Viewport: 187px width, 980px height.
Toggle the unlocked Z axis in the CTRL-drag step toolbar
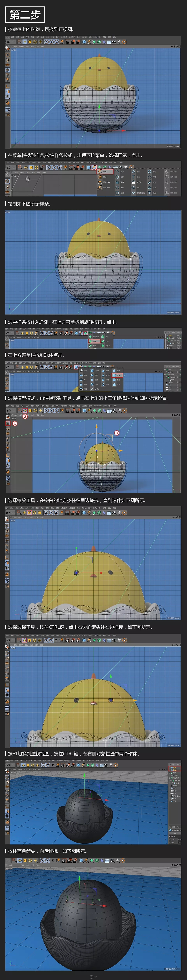56,640
